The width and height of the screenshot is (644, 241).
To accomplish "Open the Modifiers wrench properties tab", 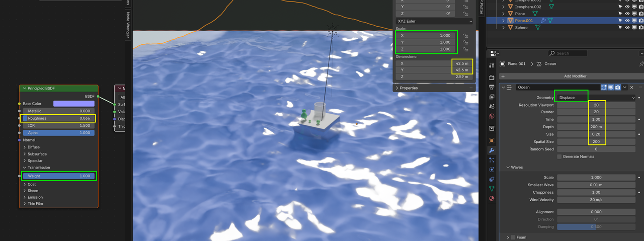I will point(492,150).
